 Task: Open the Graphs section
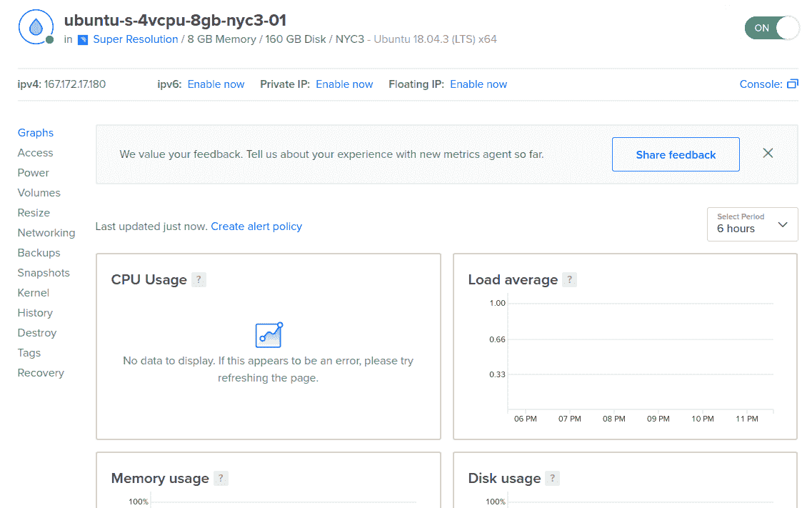[35, 133]
